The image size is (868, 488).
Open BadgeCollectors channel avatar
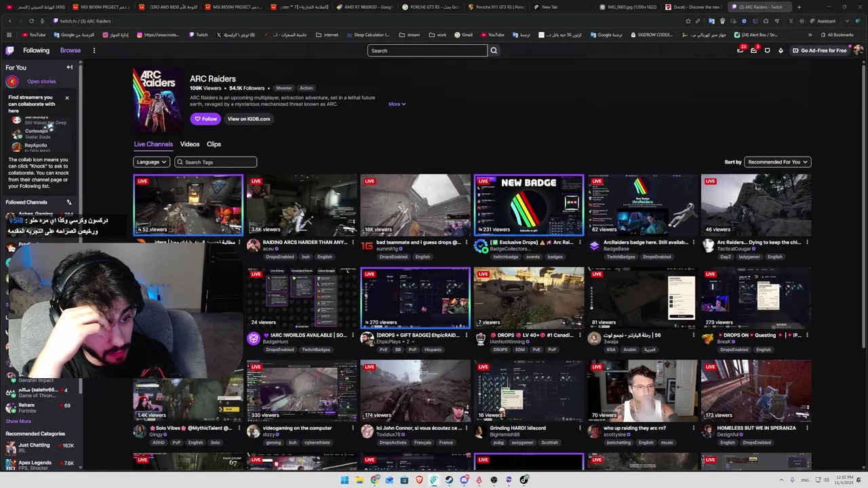pyautogui.click(x=481, y=245)
